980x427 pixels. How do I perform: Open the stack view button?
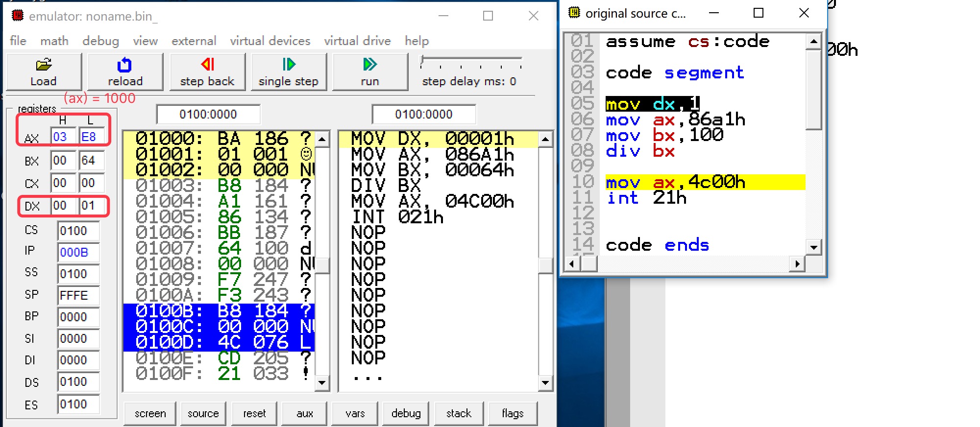pos(459,414)
